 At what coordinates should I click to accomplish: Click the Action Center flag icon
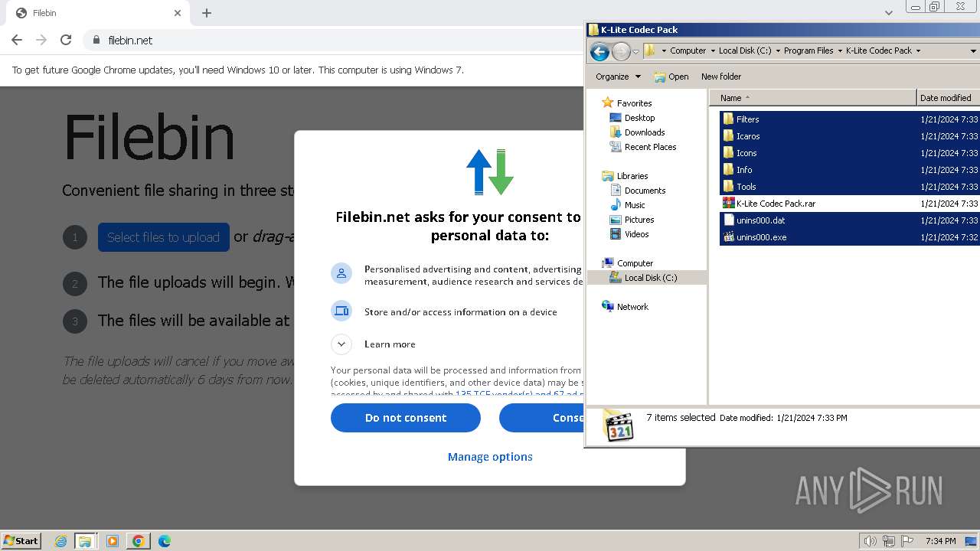click(907, 541)
